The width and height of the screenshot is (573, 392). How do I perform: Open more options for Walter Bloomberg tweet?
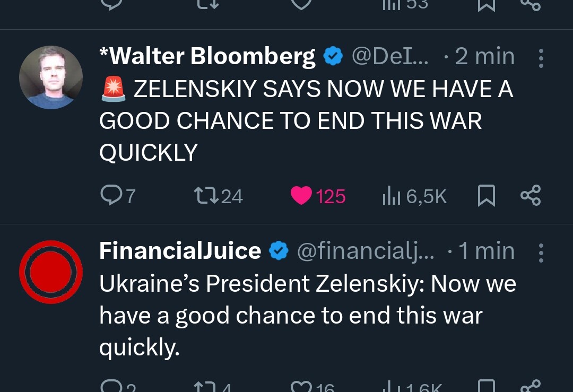541,58
